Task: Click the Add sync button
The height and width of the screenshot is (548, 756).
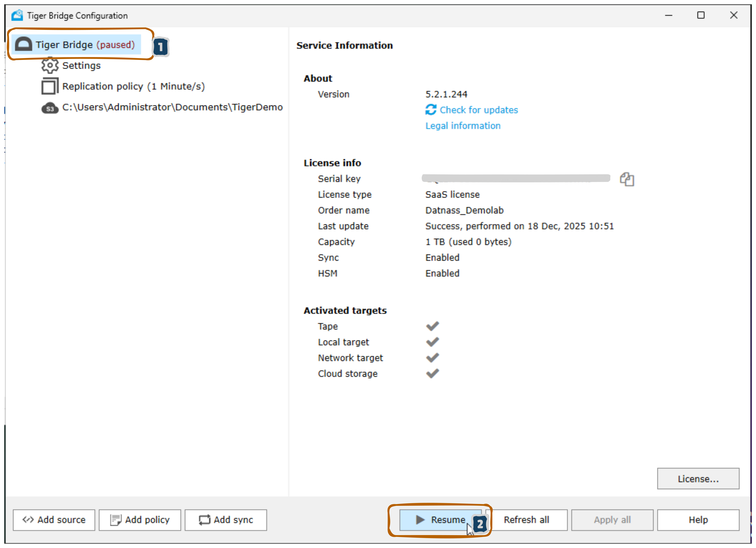Action: [x=226, y=520]
